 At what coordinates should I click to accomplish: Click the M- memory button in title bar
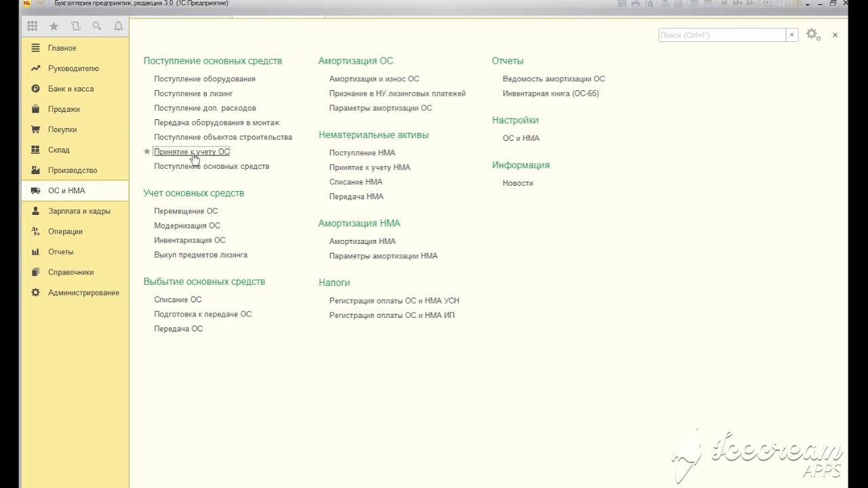coord(751,3)
